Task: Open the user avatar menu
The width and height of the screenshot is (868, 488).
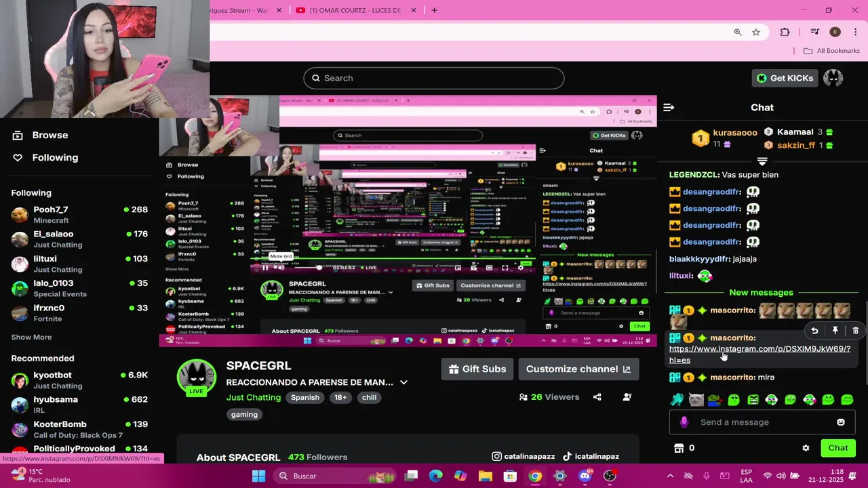Action: (833, 78)
